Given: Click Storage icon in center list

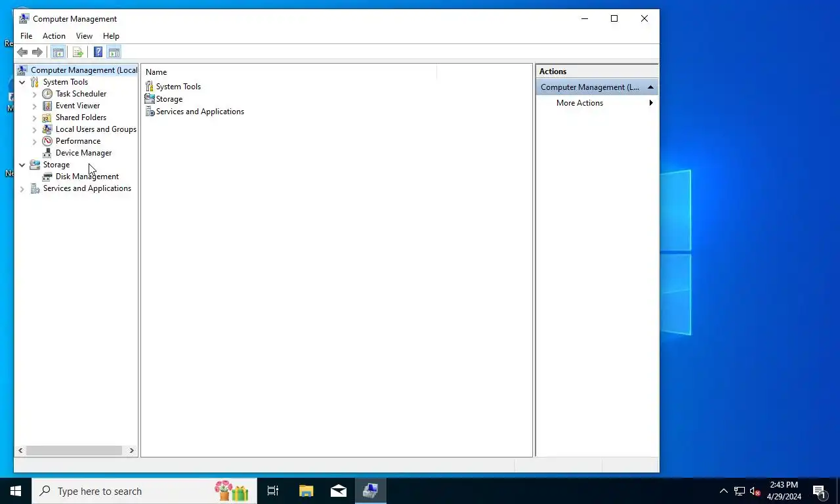Looking at the screenshot, I should [x=150, y=99].
